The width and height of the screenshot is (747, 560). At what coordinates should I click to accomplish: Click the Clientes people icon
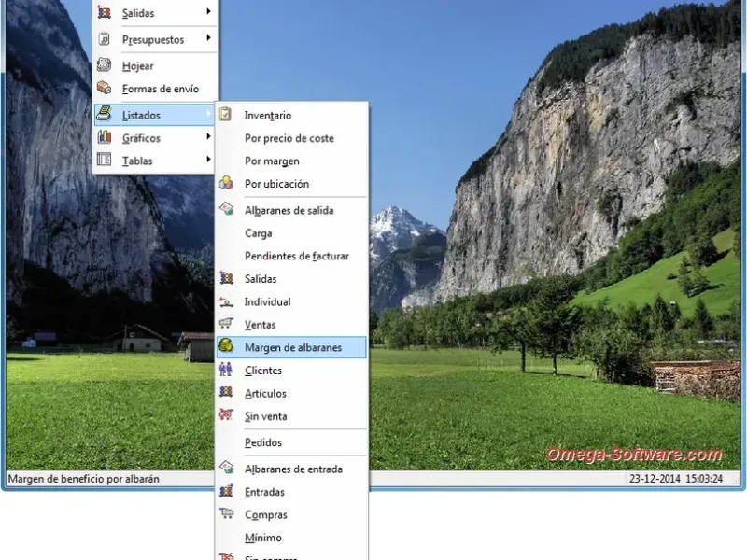point(226,369)
